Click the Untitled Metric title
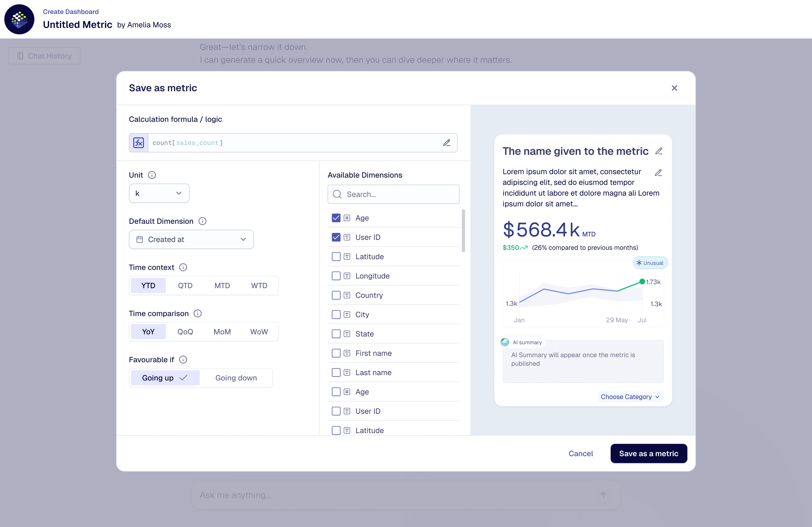The height and width of the screenshot is (527, 812). [x=77, y=24]
